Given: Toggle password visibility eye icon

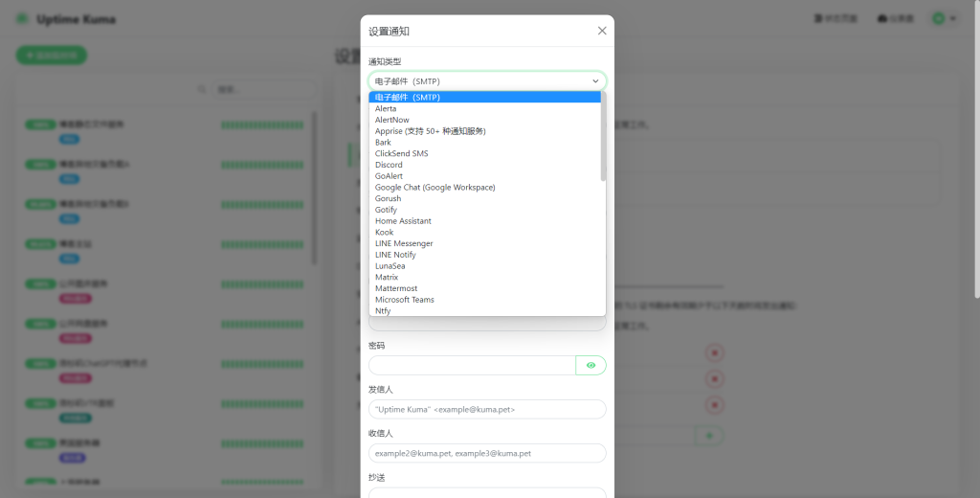Looking at the screenshot, I should [x=590, y=366].
